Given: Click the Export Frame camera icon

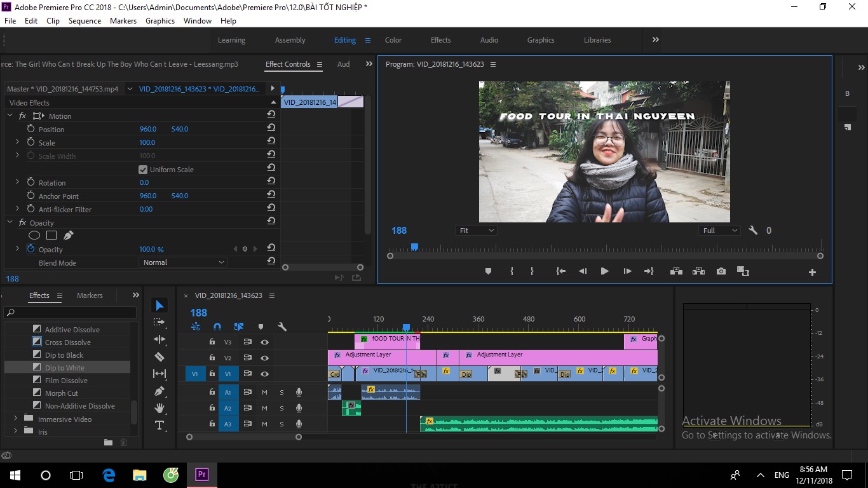Looking at the screenshot, I should 721,271.
